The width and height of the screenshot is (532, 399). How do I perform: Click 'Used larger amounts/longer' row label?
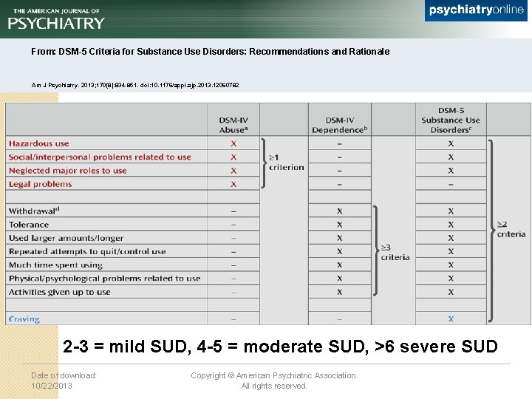coord(66,238)
